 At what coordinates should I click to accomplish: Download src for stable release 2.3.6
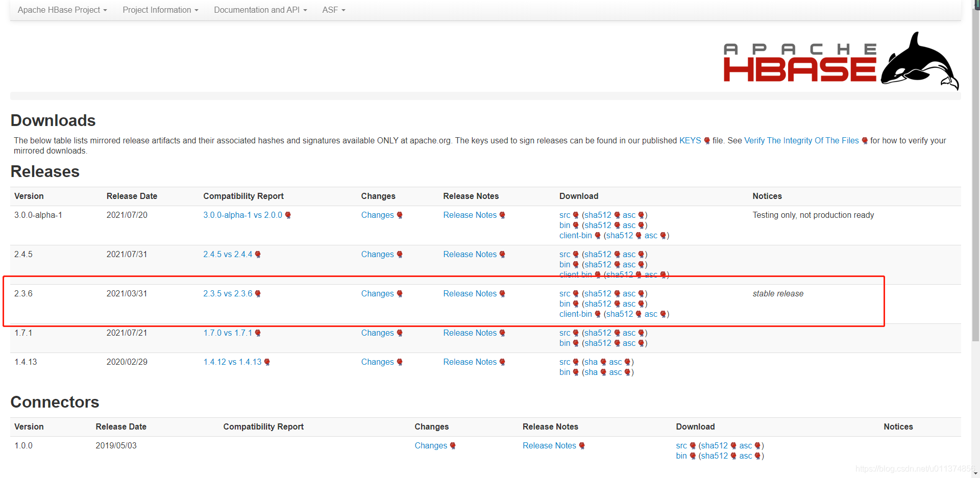(565, 293)
